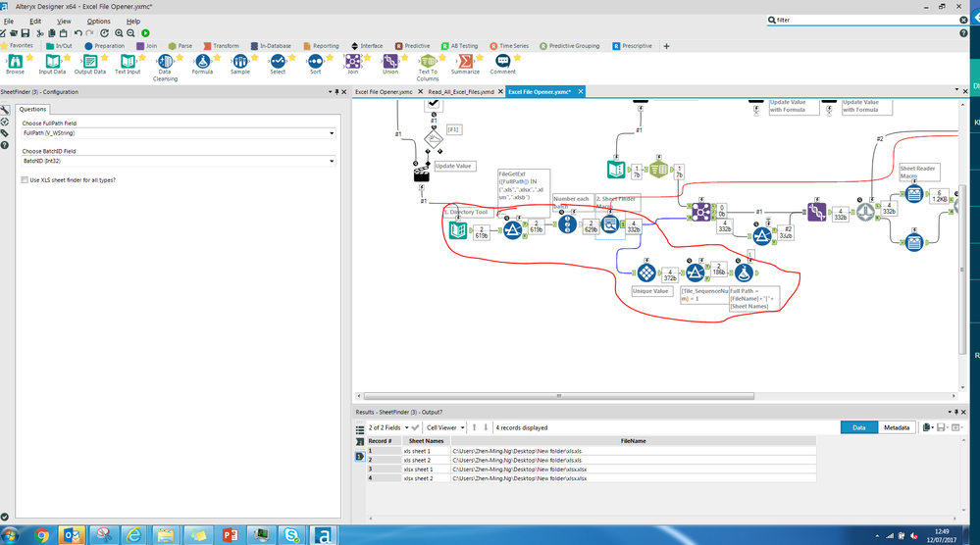The width and height of the screenshot is (980, 545).
Task: Select the Browse tool in the palette
Action: [x=15, y=64]
